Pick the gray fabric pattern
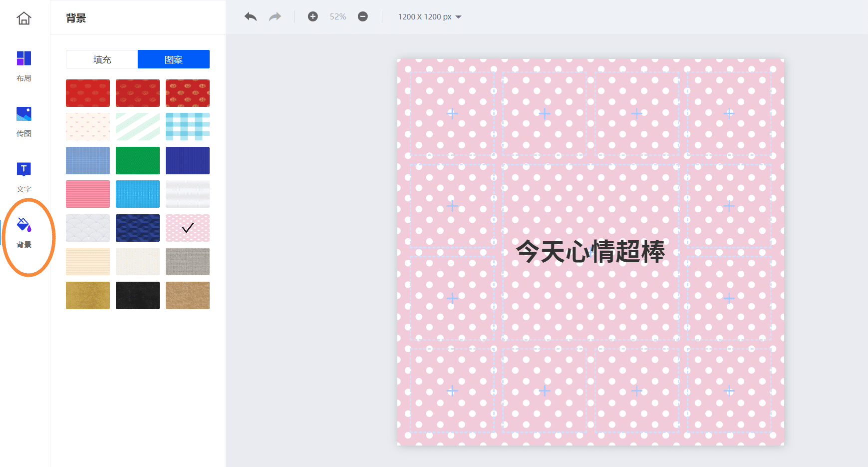868x467 pixels. point(188,261)
